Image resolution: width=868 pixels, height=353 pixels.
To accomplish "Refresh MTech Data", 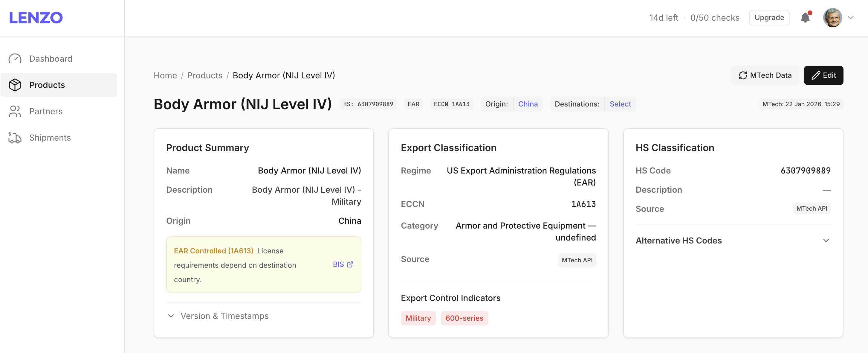I will click(765, 75).
